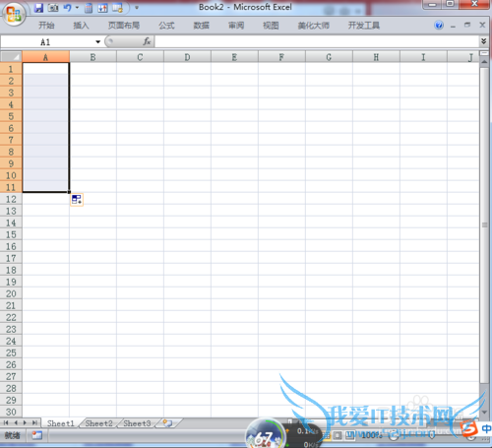Minimize the ribbon workbook window button
Viewport: 492px width, 448px height.
453,26
